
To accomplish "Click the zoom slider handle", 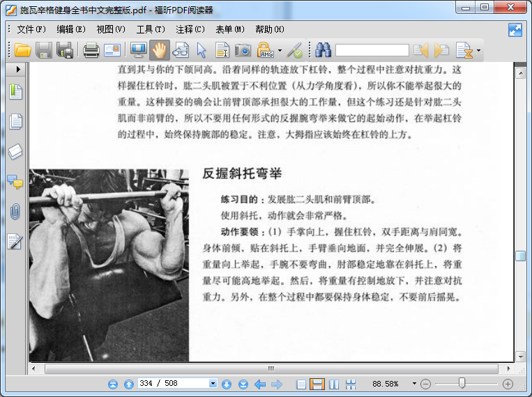I will [462, 383].
